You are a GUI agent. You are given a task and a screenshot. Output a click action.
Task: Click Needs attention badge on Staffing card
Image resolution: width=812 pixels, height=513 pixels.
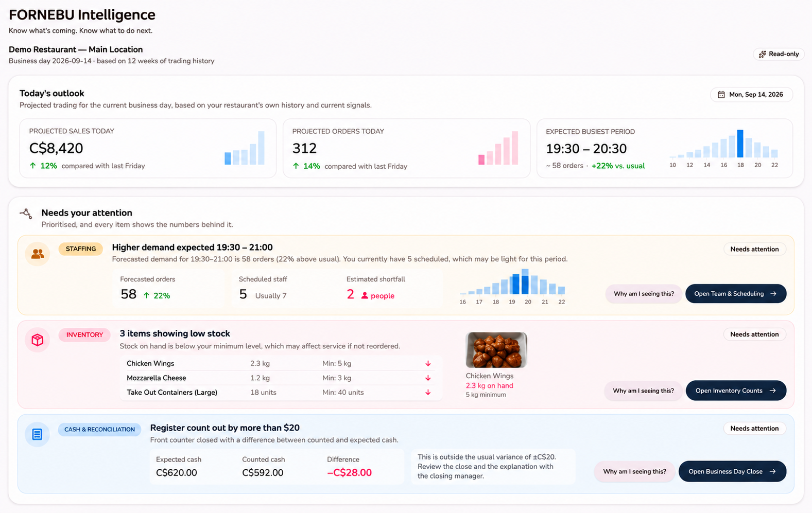coord(754,249)
